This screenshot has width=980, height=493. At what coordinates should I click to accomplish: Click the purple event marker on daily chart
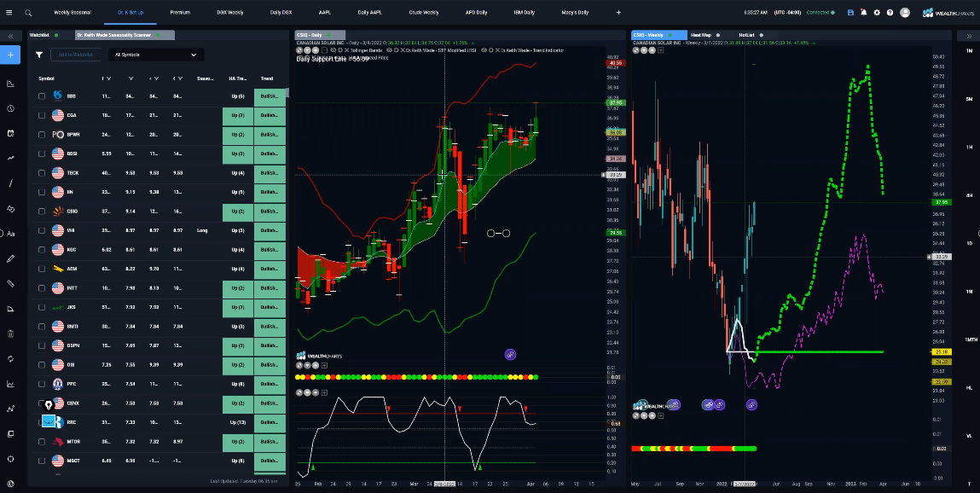point(511,354)
